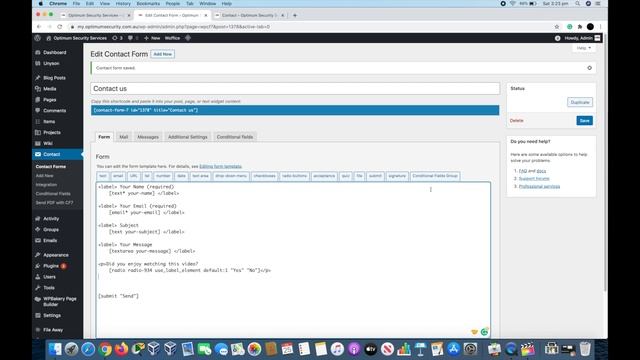This screenshot has width=640, height=360.
Task: Open Finder from the Dock
Action: (x=54, y=349)
